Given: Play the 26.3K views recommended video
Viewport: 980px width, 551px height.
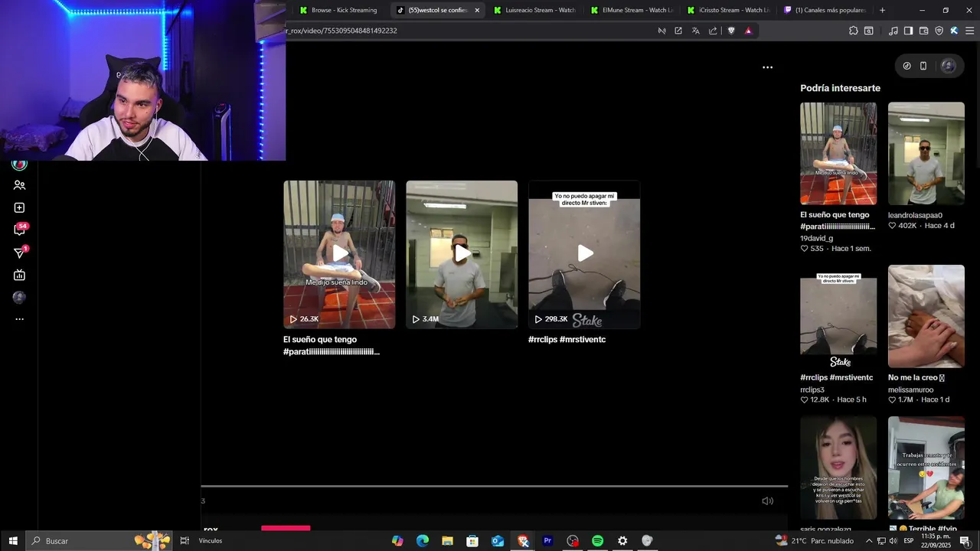Looking at the screenshot, I should 339,254.
